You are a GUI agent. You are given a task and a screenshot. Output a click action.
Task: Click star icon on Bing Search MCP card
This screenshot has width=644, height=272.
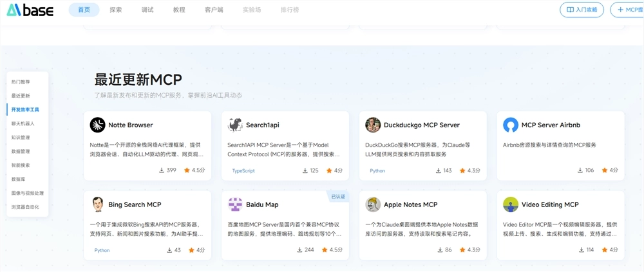click(x=191, y=250)
